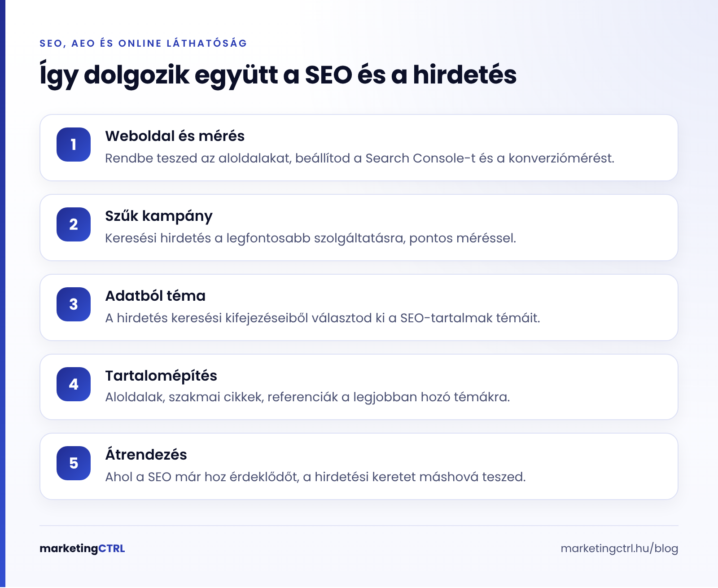
Task: Click the description "Keresési hirdetés a legfontosabb szolgáltatásra, pontos méréssel."
Action: coord(311,238)
